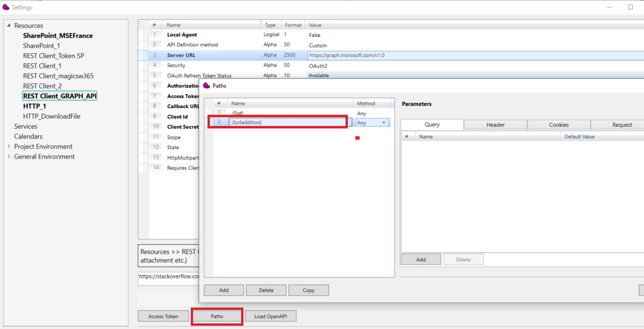The image size is (644, 329).
Task: Select the SharePoint_MSEFrance resource
Action: pyautogui.click(x=57, y=35)
